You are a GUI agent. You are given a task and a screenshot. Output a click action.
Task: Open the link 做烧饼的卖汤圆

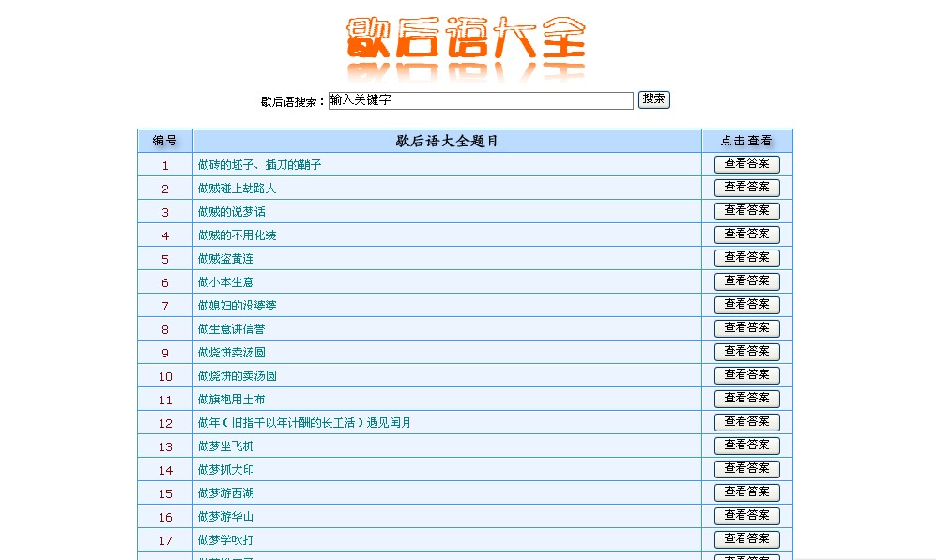[x=237, y=376]
